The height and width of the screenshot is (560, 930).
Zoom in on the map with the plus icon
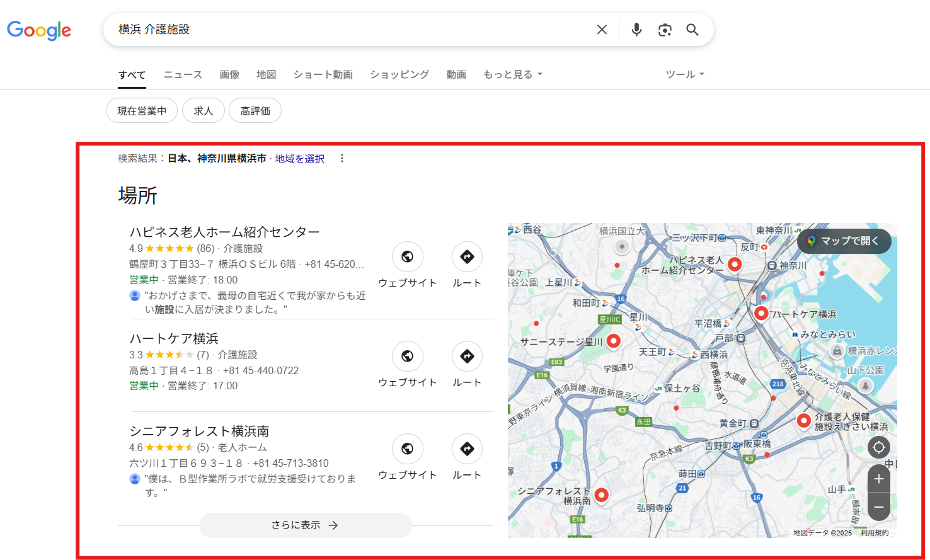[x=878, y=479]
